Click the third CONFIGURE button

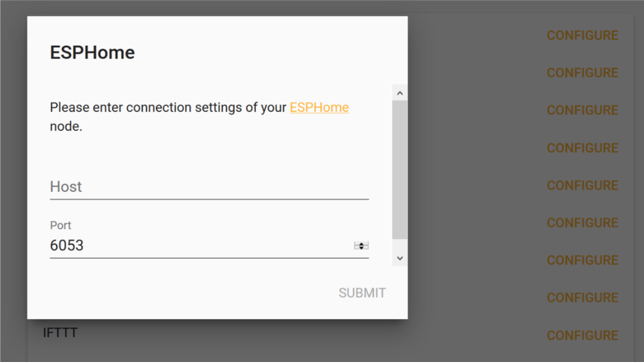pos(582,110)
